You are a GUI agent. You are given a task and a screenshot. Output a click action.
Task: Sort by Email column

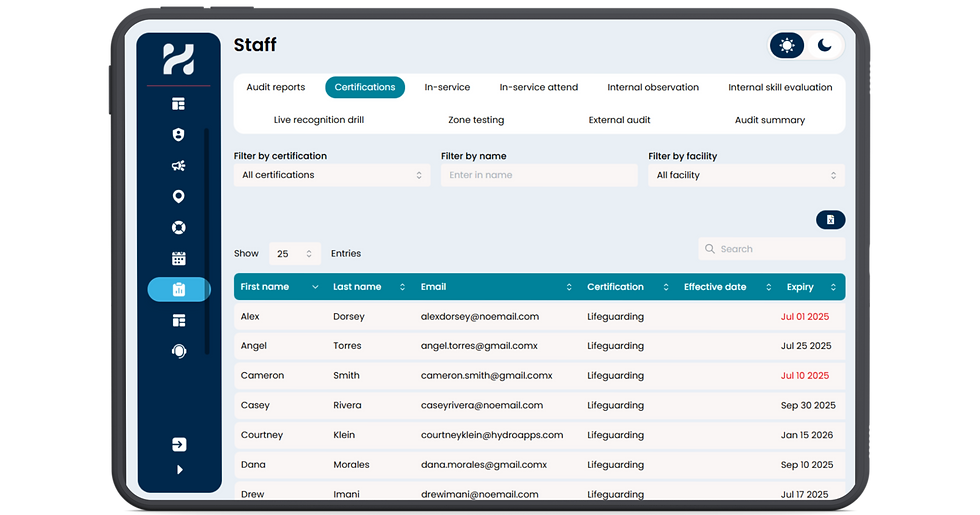pos(496,287)
